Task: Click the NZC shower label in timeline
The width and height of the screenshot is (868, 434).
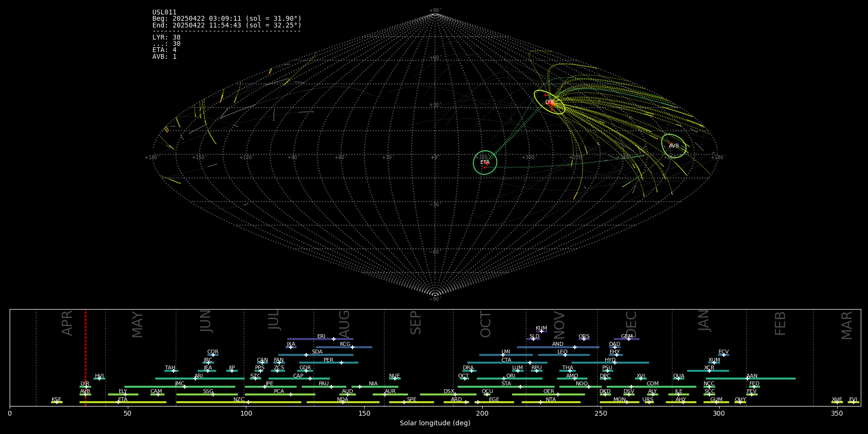Action: click(x=239, y=400)
